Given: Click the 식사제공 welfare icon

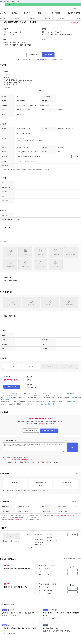Looking at the screenshot, I should coord(56,264).
